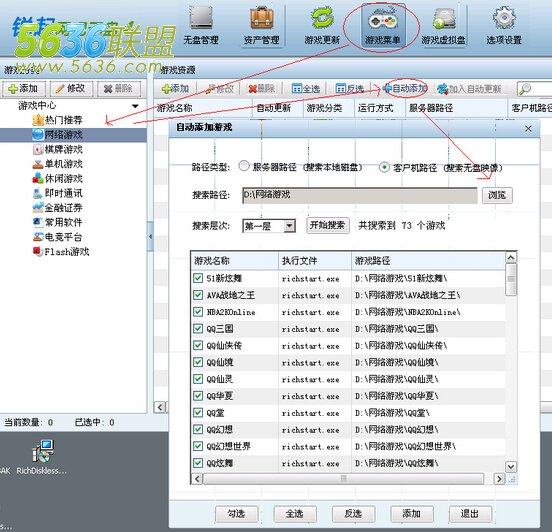552x532 pixels.
Task: Select 电竞平台 category in tree
Action: pos(57,237)
